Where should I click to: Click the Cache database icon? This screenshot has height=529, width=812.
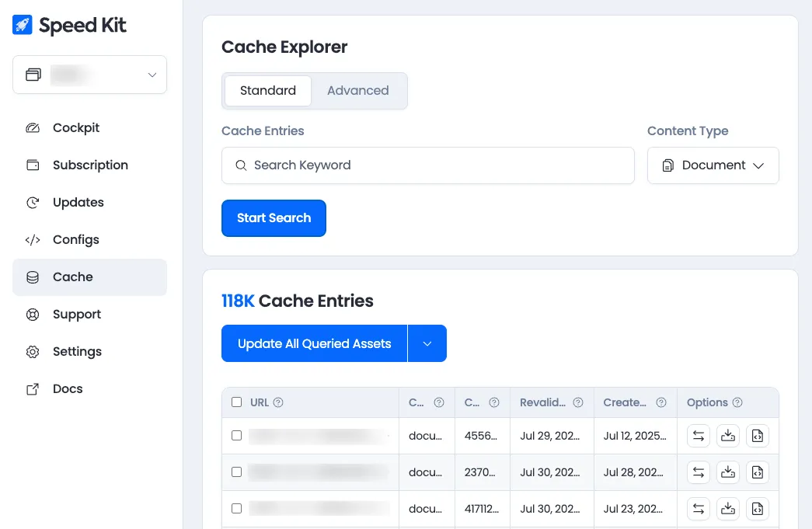33,277
